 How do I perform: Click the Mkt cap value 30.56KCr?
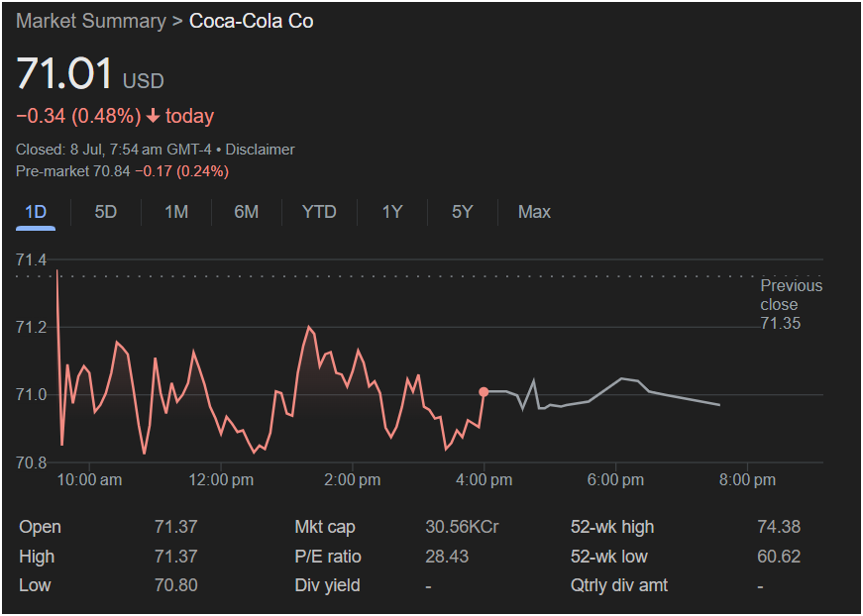pyautogui.click(x=463, y=527)
